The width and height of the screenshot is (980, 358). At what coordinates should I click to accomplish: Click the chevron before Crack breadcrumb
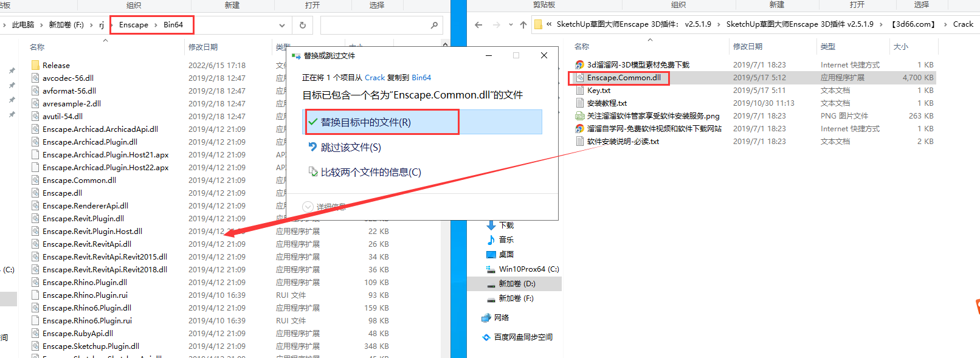coord(945,24)
